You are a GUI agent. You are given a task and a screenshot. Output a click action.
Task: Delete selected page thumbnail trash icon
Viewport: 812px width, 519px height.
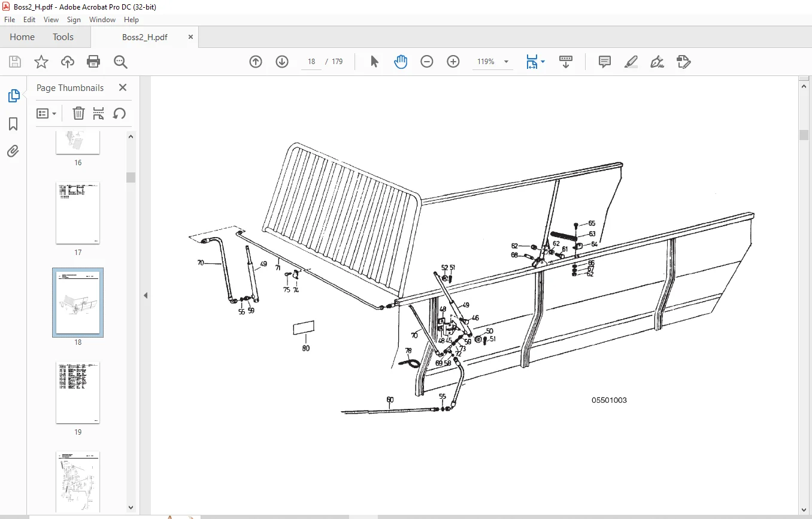[78, 113]
